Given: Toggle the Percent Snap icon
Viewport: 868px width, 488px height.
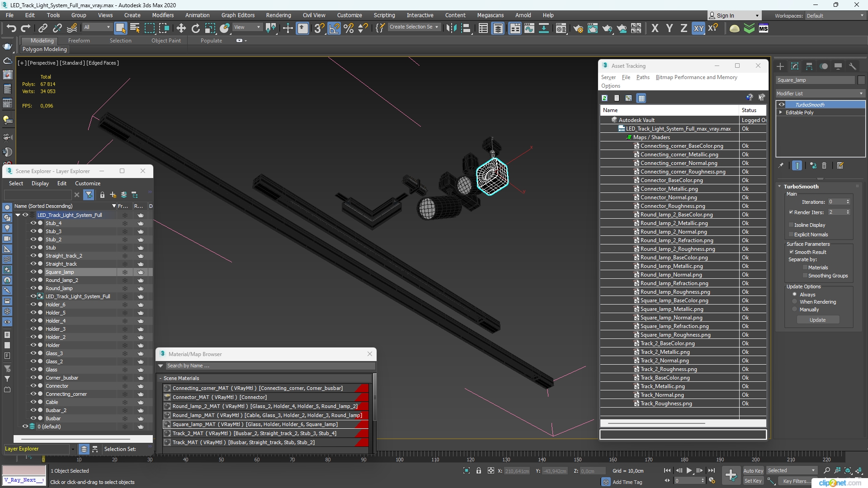Looking at the screenshot, I should [349, 28].
